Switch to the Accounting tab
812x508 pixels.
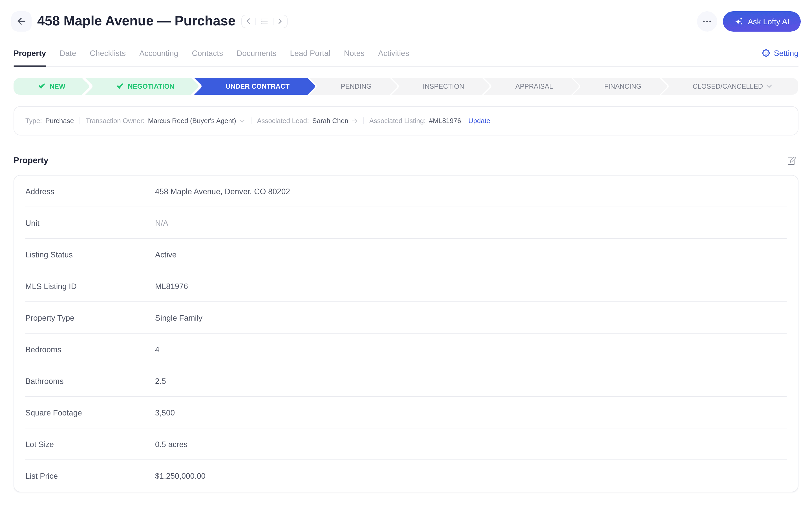pyautogui.click(x=159, y=53)
